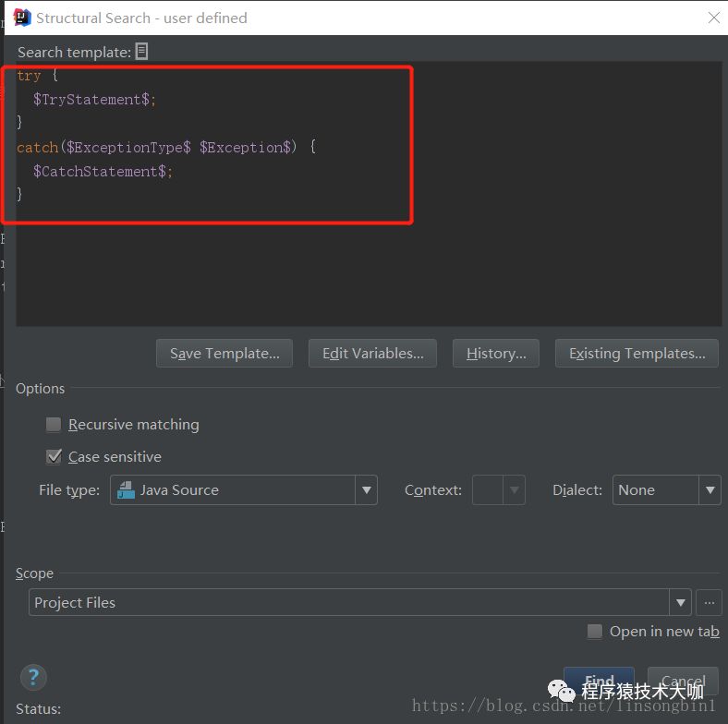The width and height of the screenshot is (728, 724).
Task: Click the try keyword in template
Action: (x=29, y=75)
